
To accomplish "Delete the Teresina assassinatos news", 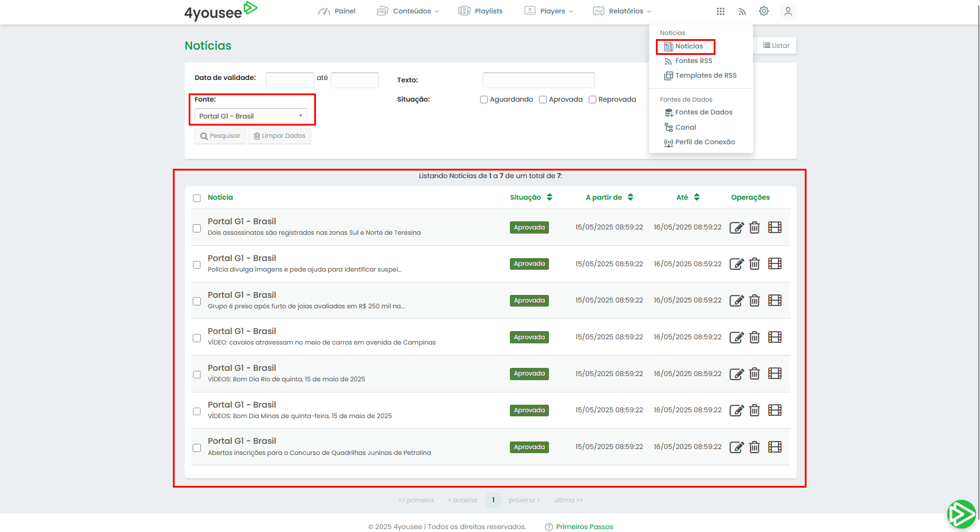I will pyautogui.click(x=755, y=227).
